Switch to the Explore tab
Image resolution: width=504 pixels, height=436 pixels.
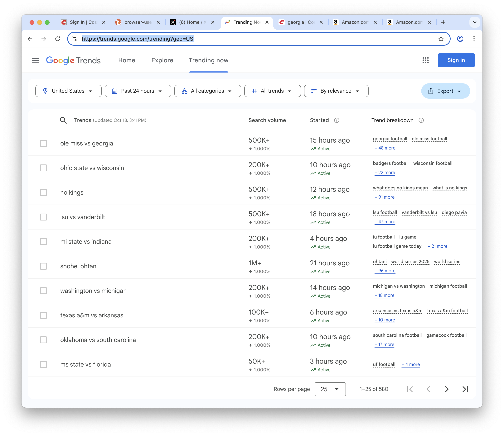(162, 60)
